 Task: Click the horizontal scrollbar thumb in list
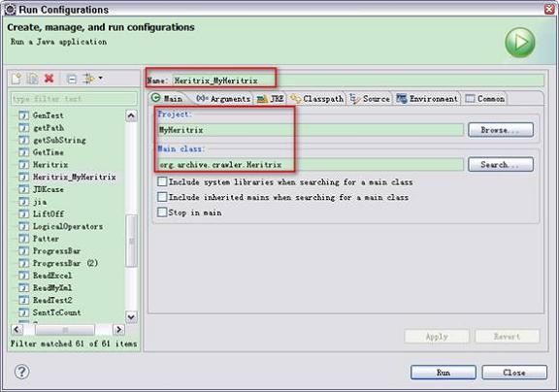pos(65,330)
